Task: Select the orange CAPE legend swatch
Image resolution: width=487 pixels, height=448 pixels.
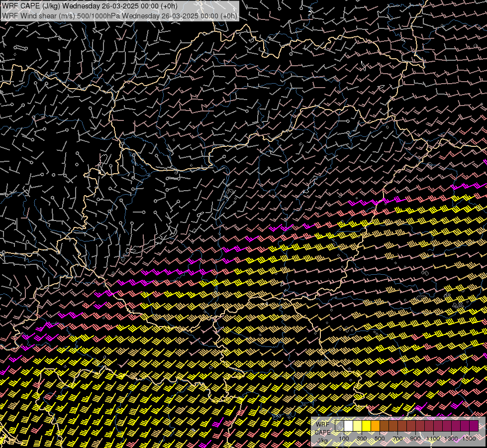Action: [375, 426]
